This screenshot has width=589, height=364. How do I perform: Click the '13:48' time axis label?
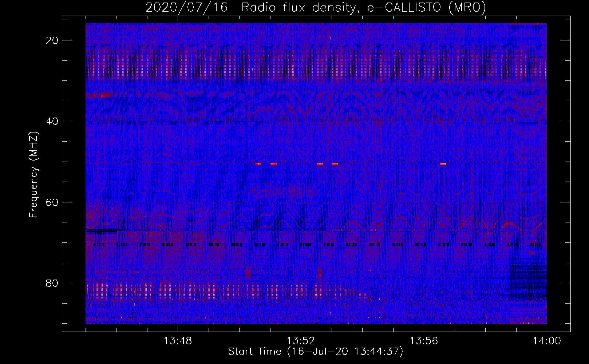click(178, 341)
